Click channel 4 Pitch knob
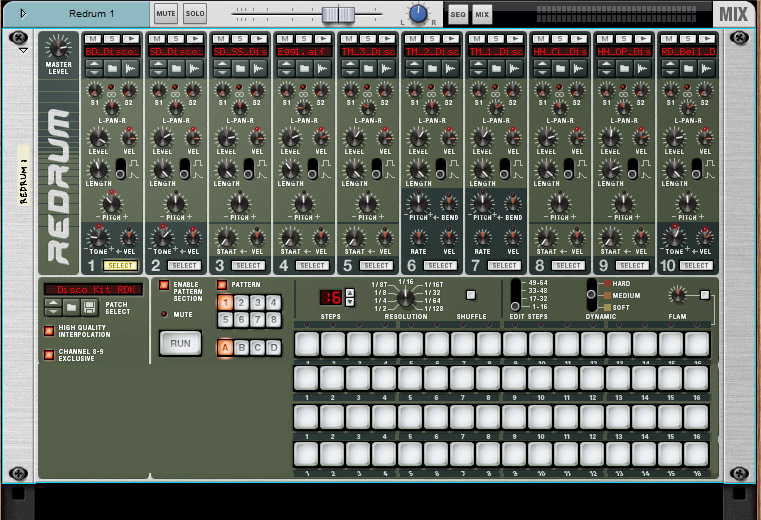 [304, 203]
